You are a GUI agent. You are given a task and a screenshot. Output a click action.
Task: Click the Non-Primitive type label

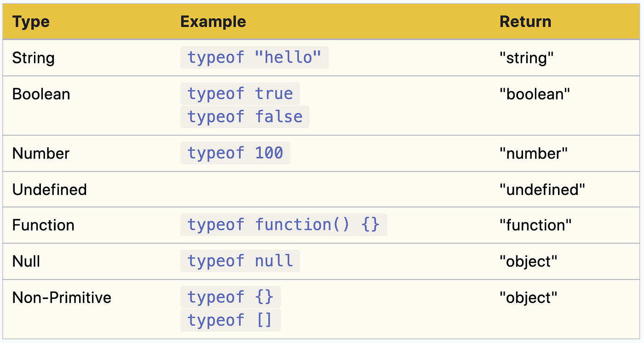coord(62,297)
